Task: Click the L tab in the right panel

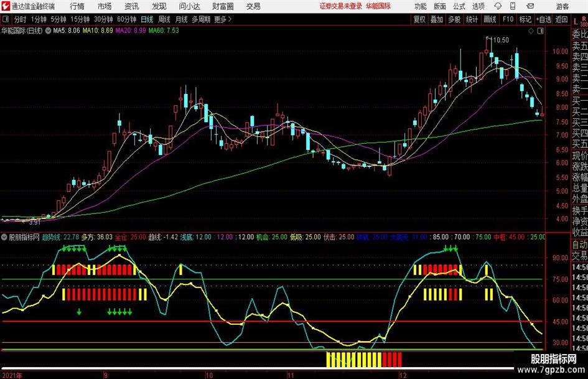Action: [576, 22]
